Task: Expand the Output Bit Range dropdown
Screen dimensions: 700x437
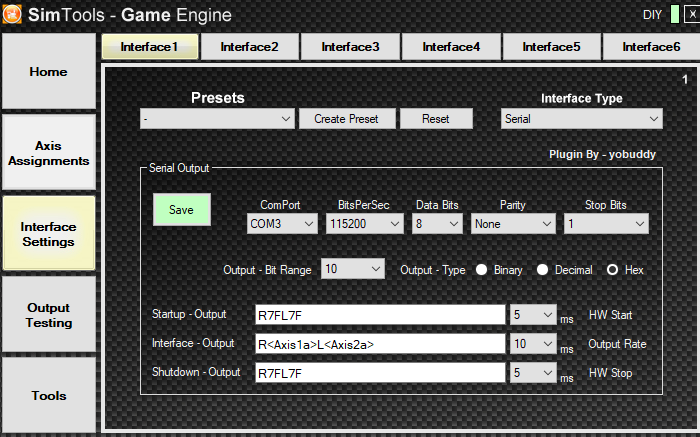Action: (x=354, y=270)
